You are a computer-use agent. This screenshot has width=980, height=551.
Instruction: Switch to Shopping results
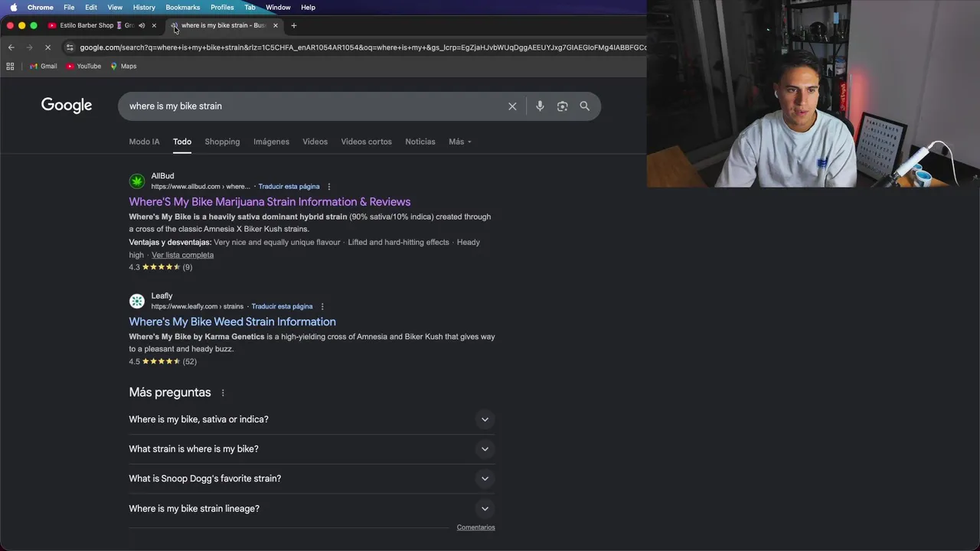pos(222,142)
